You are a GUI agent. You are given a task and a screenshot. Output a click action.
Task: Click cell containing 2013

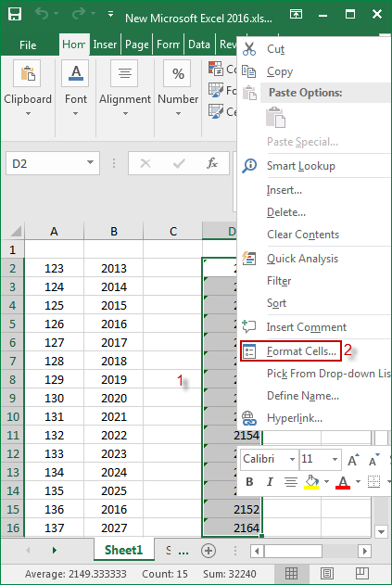[113, 268]
